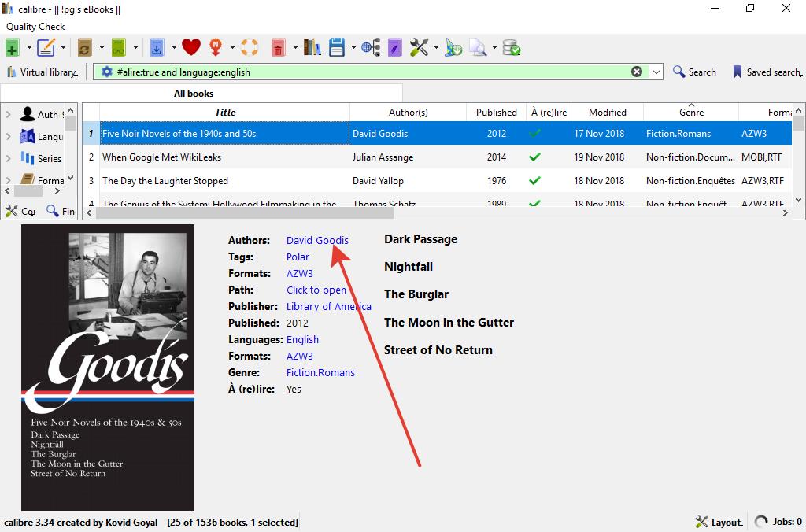The image size is (806, 532).
Task: Open Saved search bookmark button
Action: (x=767, y=72)
